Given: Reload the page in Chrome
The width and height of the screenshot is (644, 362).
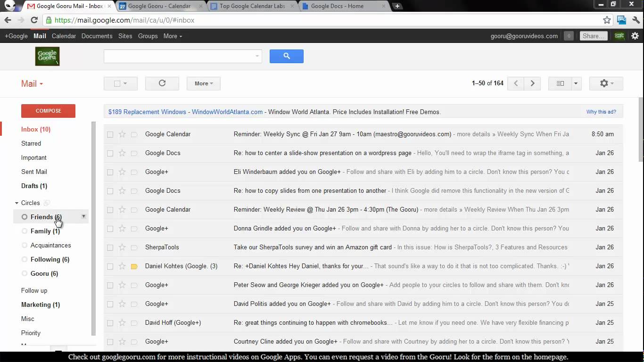Looking at the screenshot, I should (34, 20).
